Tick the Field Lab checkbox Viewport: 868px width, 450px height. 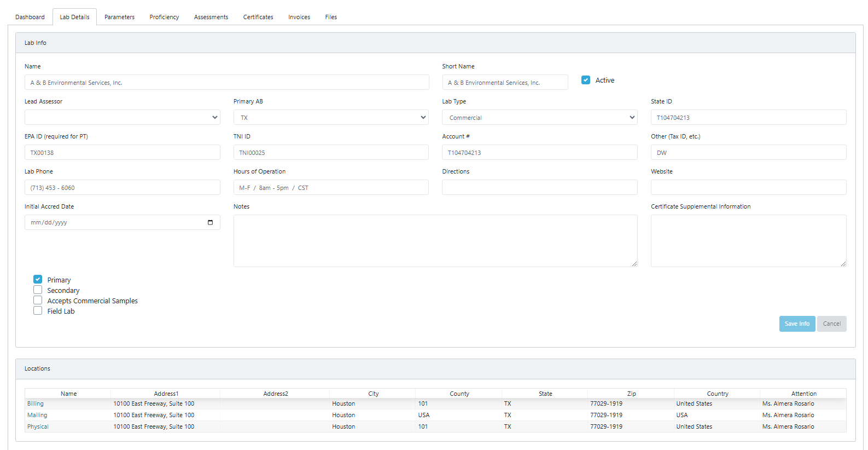pos(38,310)
